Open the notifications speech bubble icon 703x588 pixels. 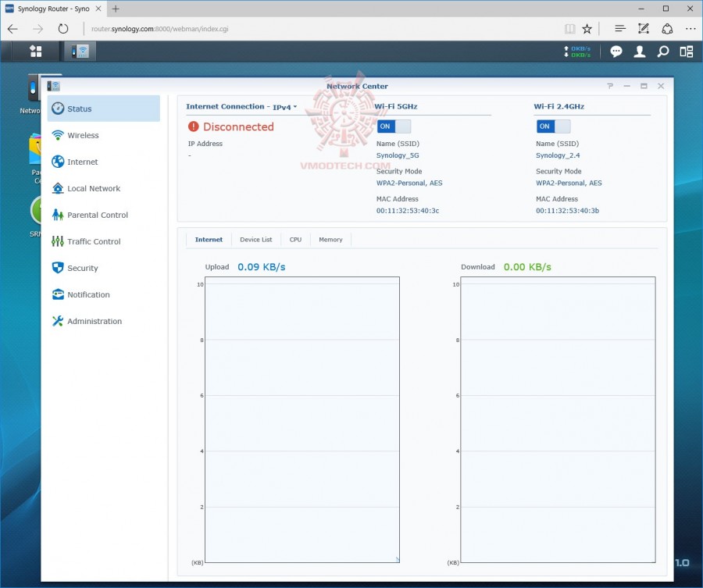pos(616,52)
